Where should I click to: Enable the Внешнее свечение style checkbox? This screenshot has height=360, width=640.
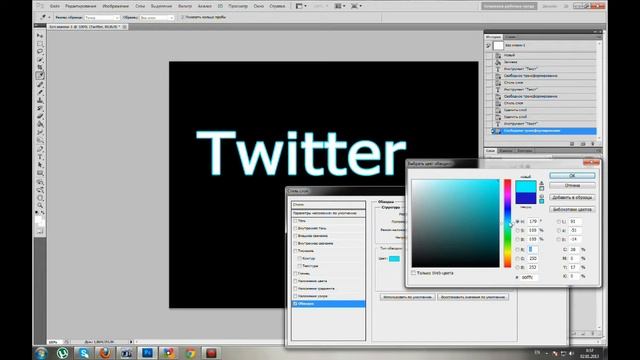pyautogui.click(x=295, y=236)
